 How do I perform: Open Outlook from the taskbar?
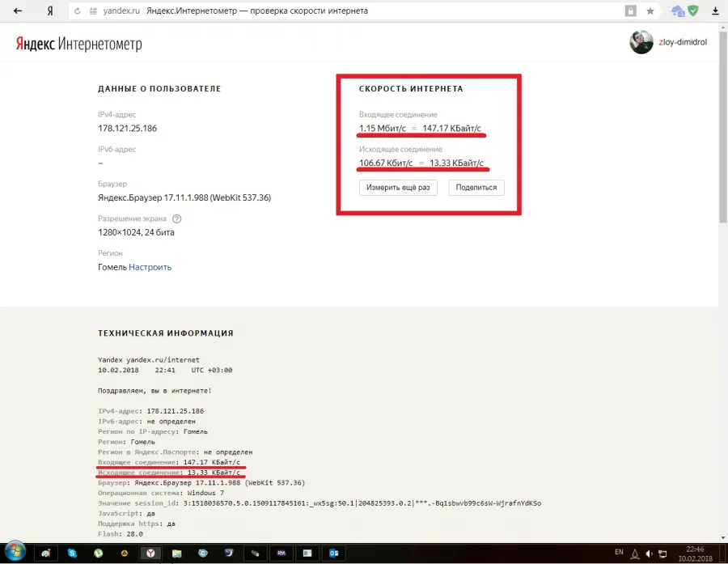pyautogui.click(x=334, y=553)
